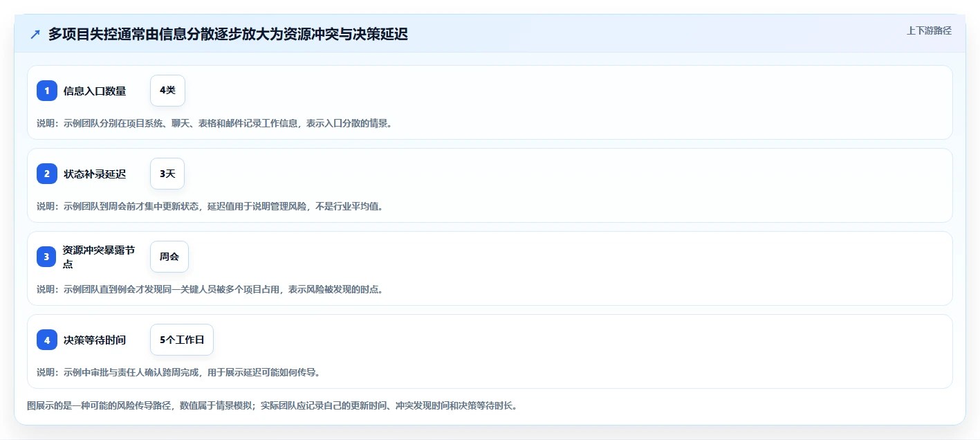The image size is (980, 440).
Task: Click the arrow icon beside the header title
Action: (35, 34)
